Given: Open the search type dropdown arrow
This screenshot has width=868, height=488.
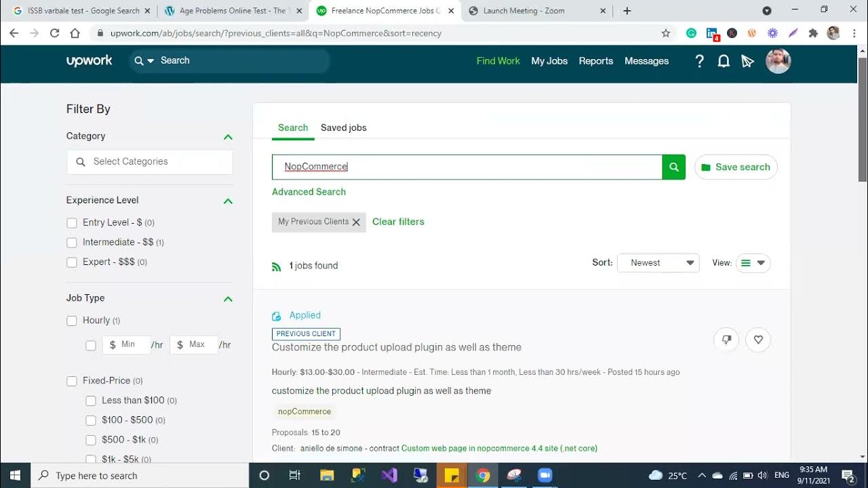Looking at the screenshot, I should point(151,61).
